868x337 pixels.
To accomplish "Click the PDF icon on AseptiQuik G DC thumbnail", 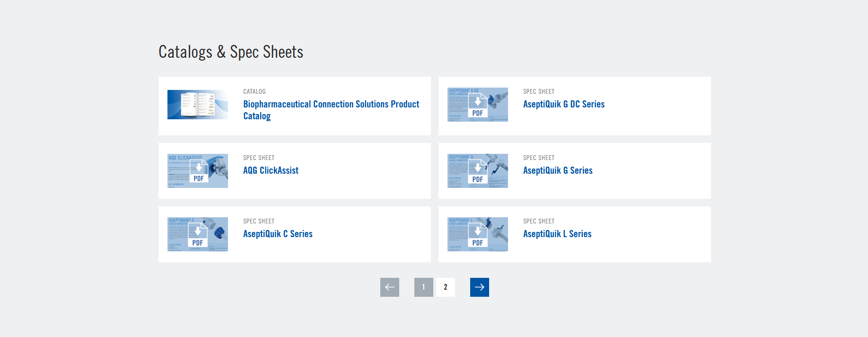I will (478, 105).
